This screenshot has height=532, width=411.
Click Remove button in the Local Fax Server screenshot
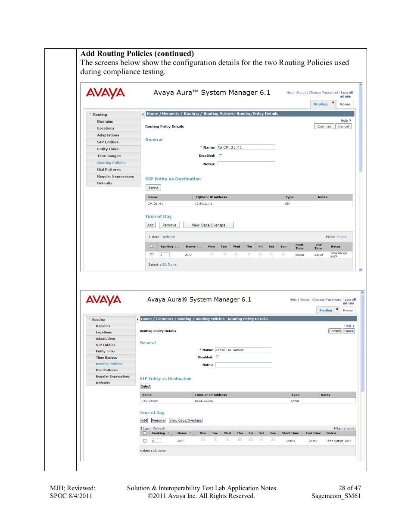click(x=158, y=420)
